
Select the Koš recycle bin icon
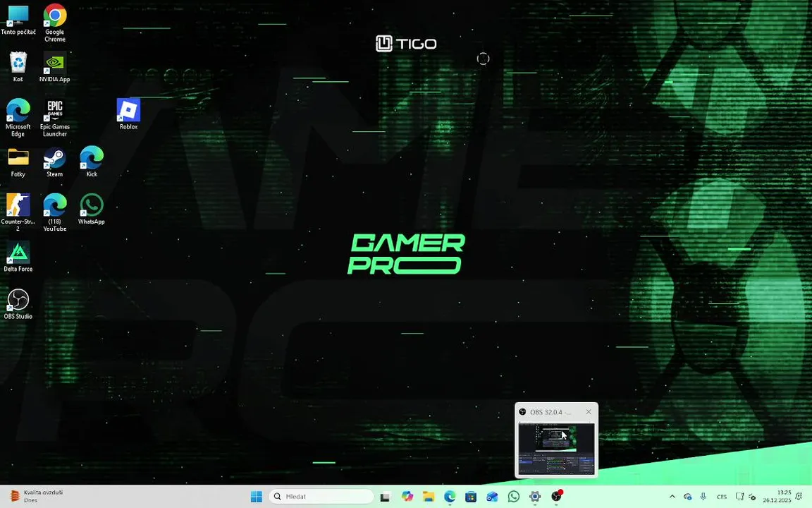click(18, 67)
